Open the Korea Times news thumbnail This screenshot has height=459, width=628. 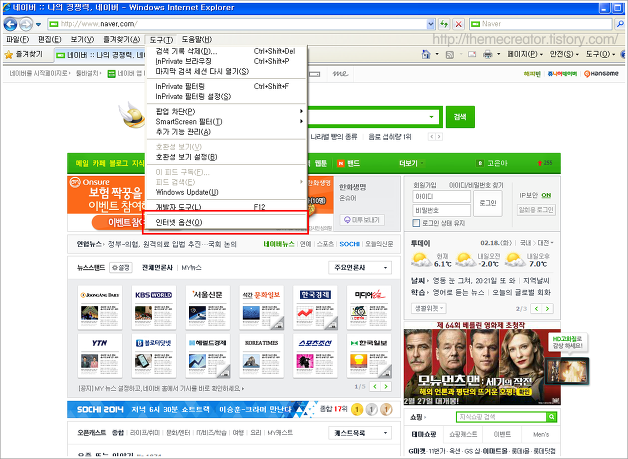(261, 356)
